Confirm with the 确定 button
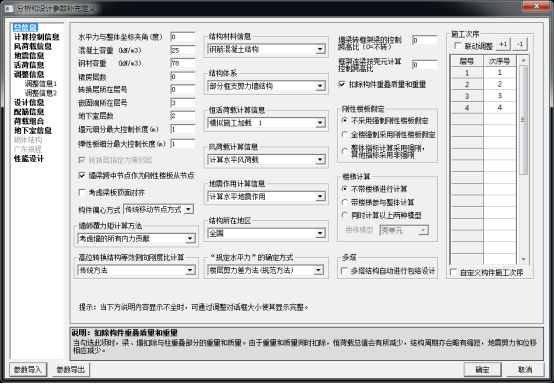 (x=482, y=370)
